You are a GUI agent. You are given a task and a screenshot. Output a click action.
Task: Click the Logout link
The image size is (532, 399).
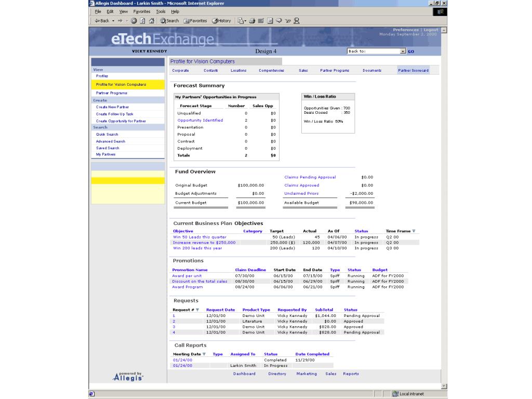(x=431, y=30)
